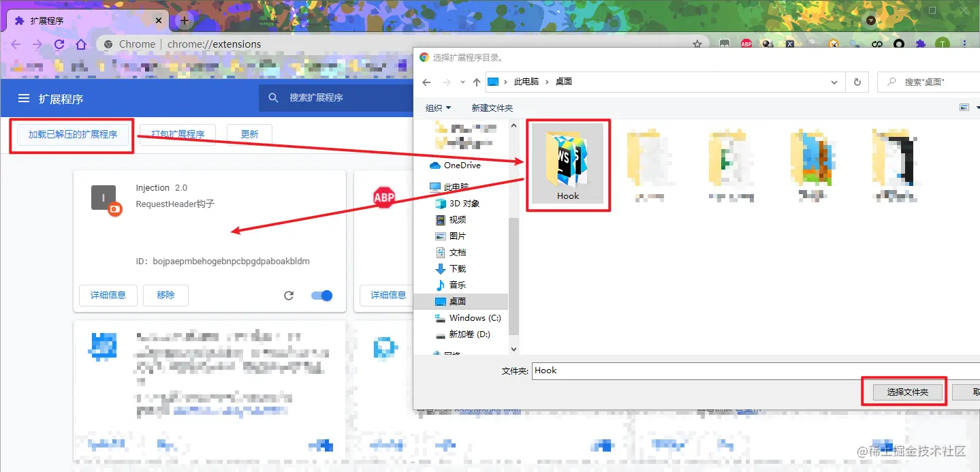Open the hamburger menu beside 扩展程序
Viewport: 980px width, 472px height.
pyautogui.click(x=24, y=99)
